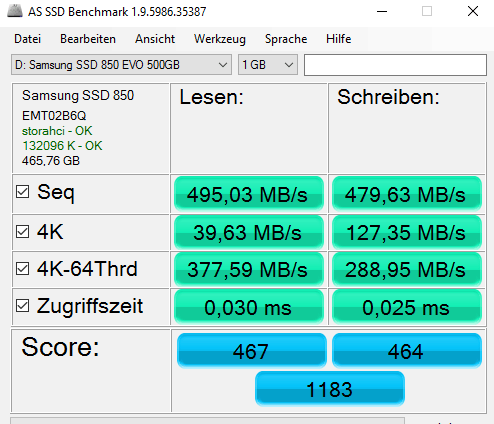The width and height of the screenshot is (494, 424).
Task: Open the Hilfe menu
Action: tap(338, 39)
